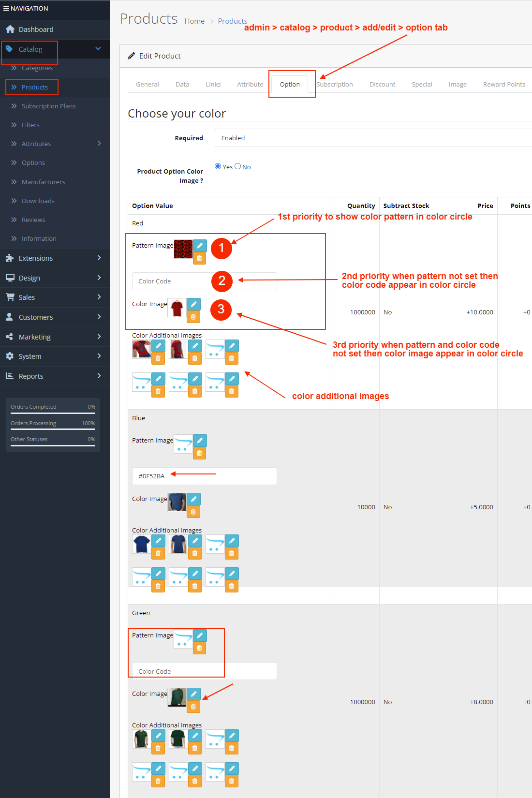Open the Attribute tab
532x798 pixels.
(x=250, y=84)
